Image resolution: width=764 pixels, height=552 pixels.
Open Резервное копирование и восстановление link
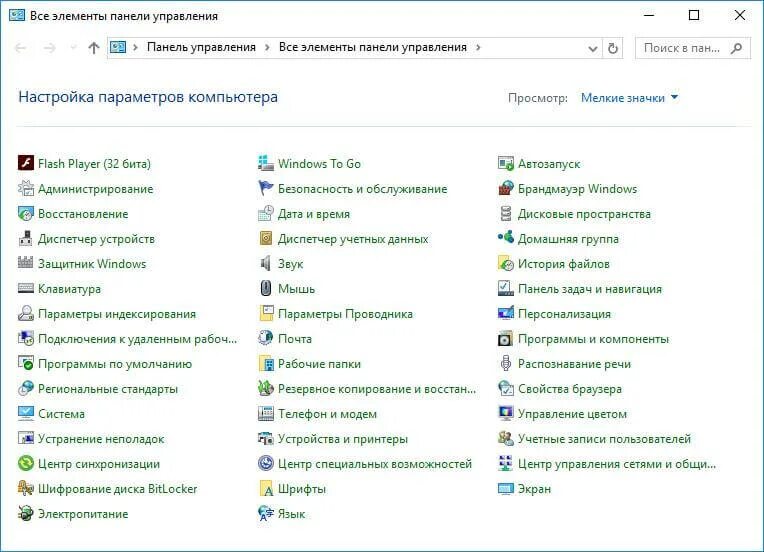click(x=377, y=389)
